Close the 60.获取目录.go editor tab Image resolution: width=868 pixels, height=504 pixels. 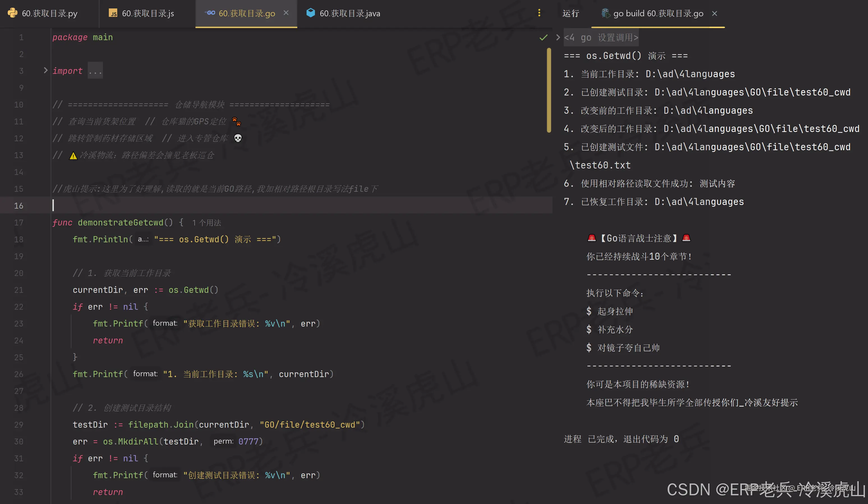(286, 13)
